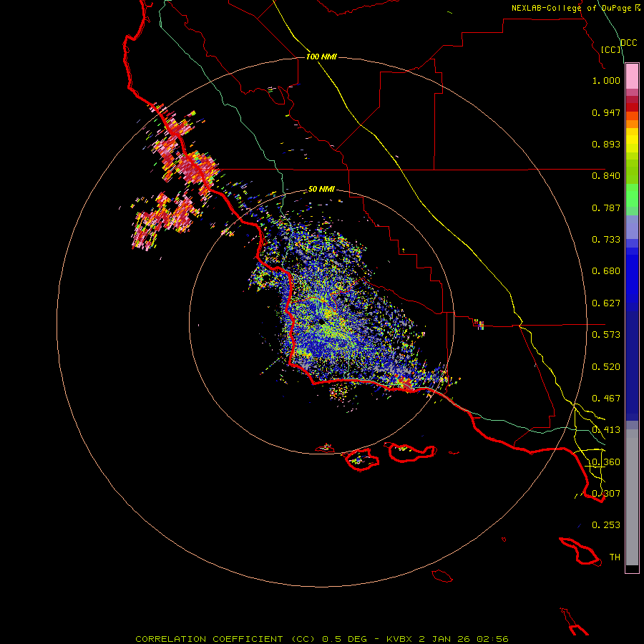Click the 0.787 scale value
644x644 pixels.
tap(606, 208)
